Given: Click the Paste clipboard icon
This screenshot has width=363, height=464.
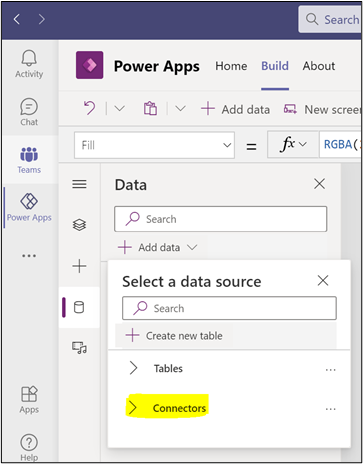Looking at the screenshot, I should pyautogui.click(x=150, y=108).
